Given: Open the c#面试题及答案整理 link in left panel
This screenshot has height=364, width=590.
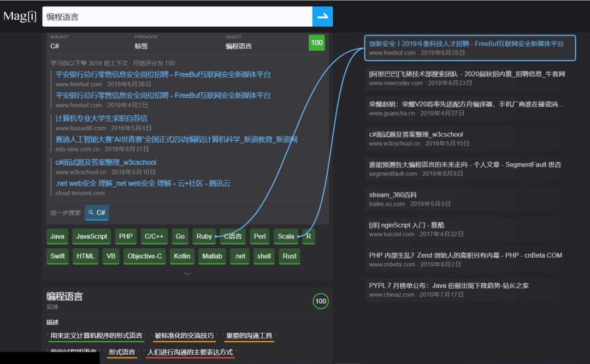Looking at the screenshot, I should click(x=105, y=162).
